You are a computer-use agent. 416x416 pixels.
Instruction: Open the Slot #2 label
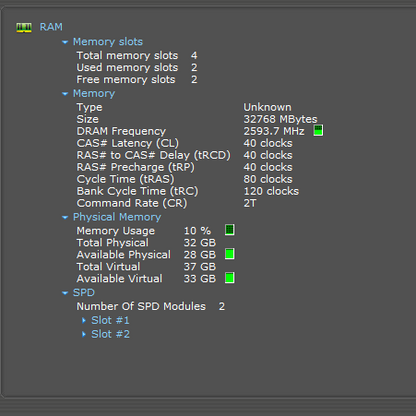point(110,334)
